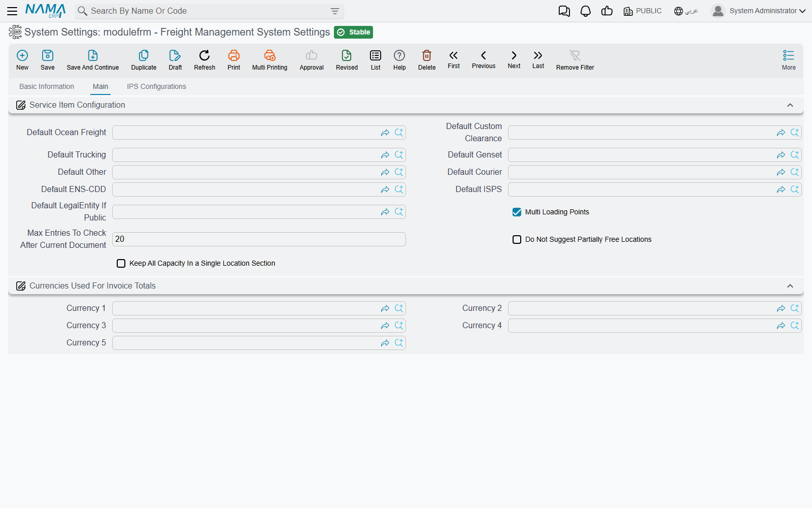This screenshot has width=812, height=508.
Task: Open the search filter options
Action: coord(334,11)
